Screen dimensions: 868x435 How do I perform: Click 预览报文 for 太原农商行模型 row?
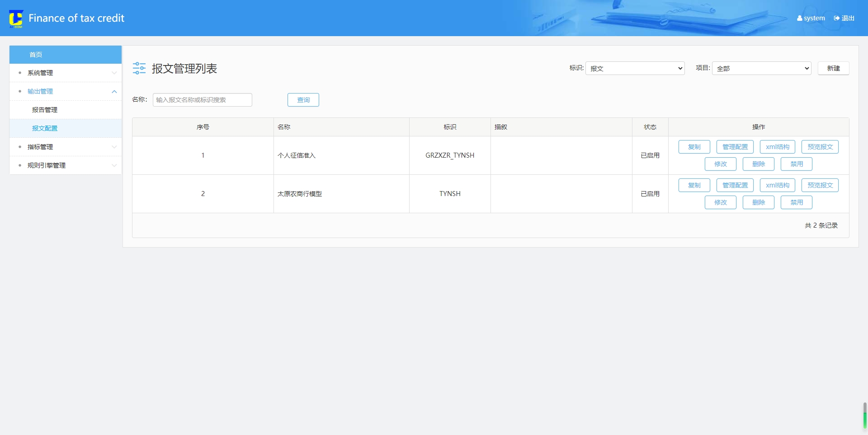(820, 185)
